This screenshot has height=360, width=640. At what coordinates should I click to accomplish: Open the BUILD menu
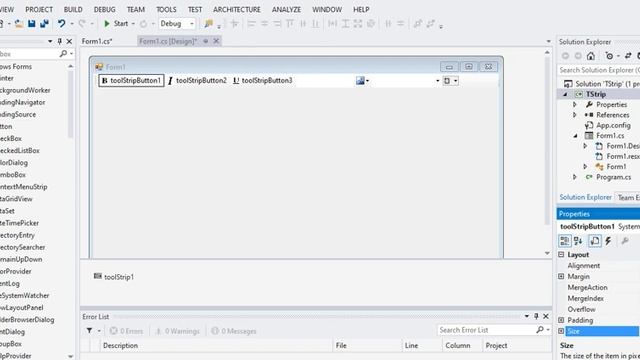pyautogui.click(x=73, y=9)
